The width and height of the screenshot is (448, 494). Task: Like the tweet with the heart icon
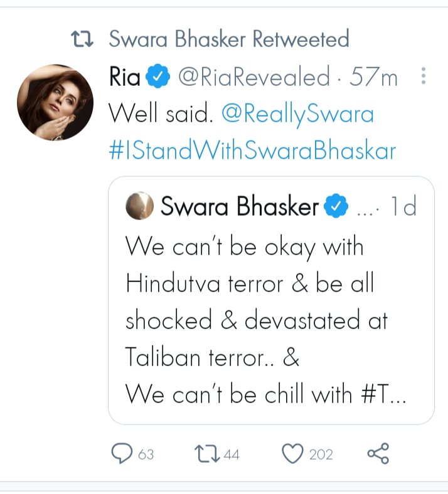coord(292,454)
